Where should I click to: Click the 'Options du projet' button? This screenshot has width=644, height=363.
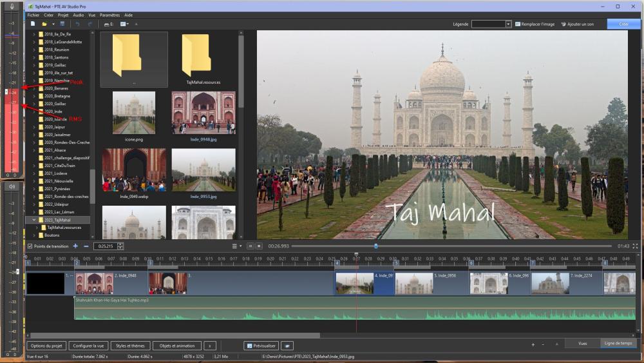click(46, 346)
